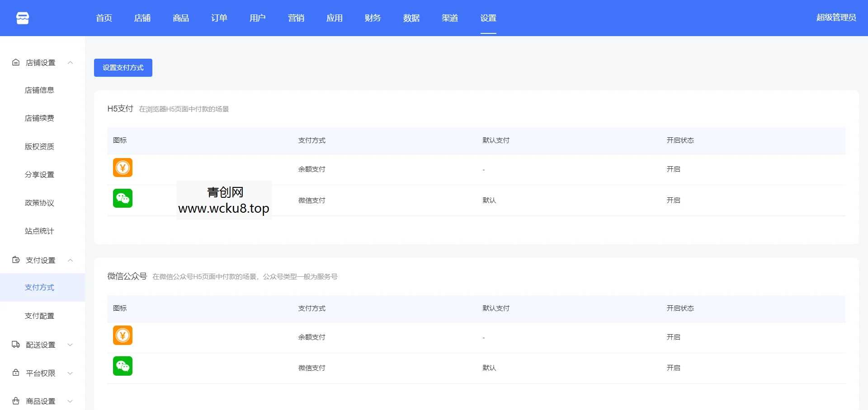The height and width of the screenshot is (410, 868).
Task: Click the 支付设置 payment icon
Action: pyautogui.click(x=15, y=260)
